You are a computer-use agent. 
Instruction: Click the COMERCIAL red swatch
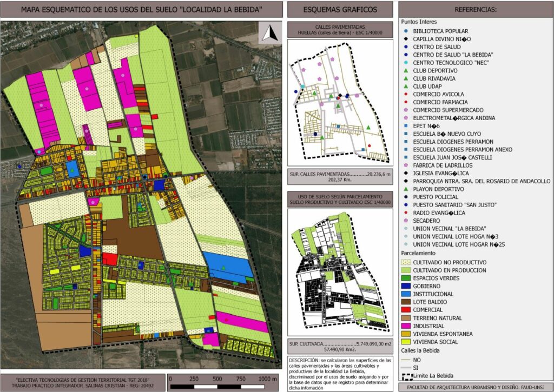406,310
